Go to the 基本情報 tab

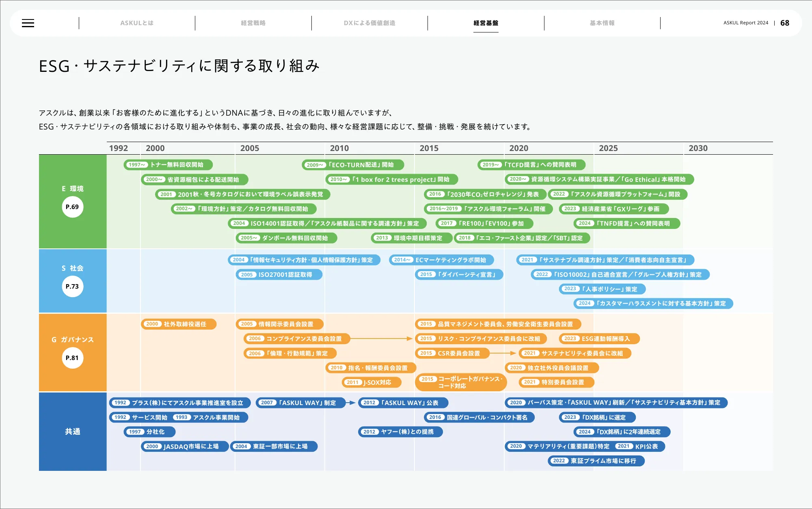coord(602,23)
